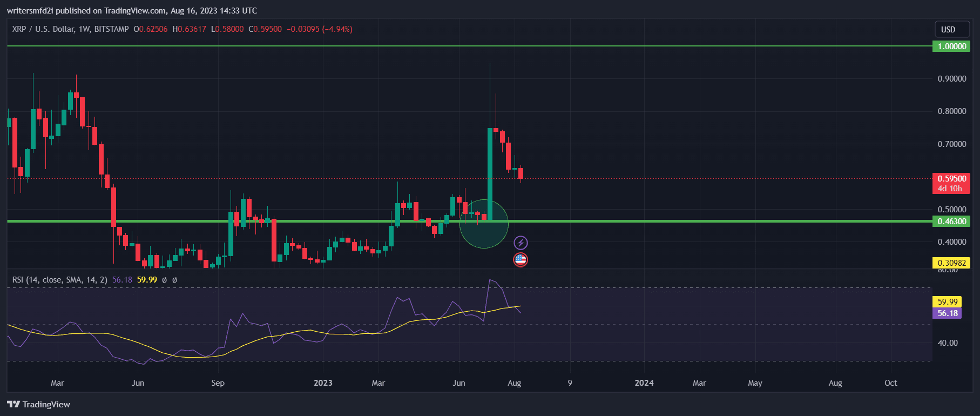Click the second ø symbol in RSI legend

pyautogui.click(x=174, y=280)
